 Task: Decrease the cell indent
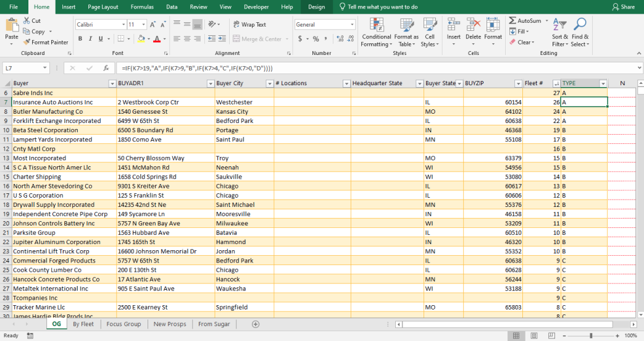coord(212,39)
